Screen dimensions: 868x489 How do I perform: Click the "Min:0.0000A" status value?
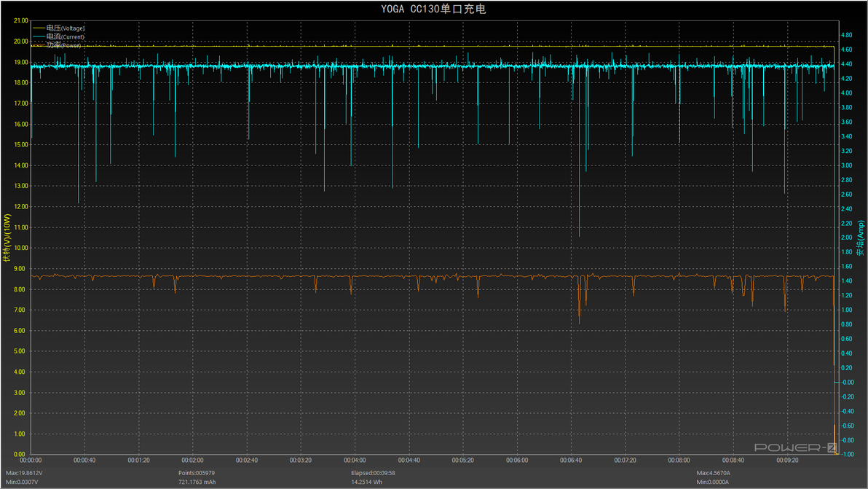point(712,482)
